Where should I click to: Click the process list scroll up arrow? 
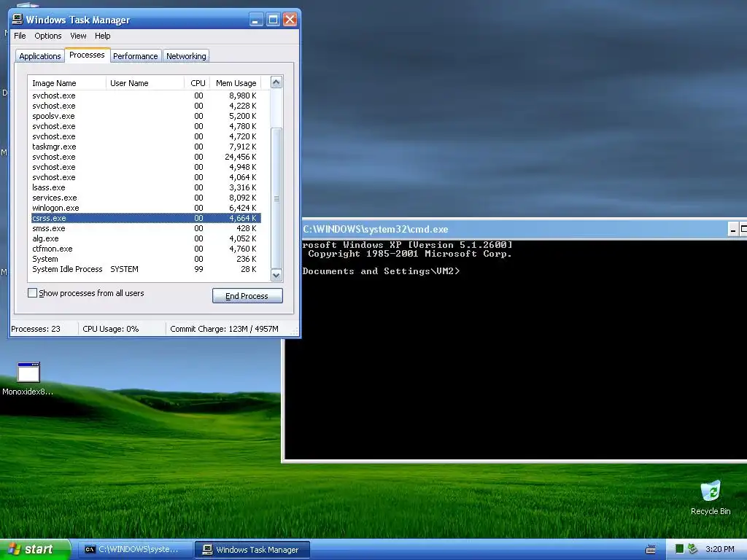[x=276, y=82]
